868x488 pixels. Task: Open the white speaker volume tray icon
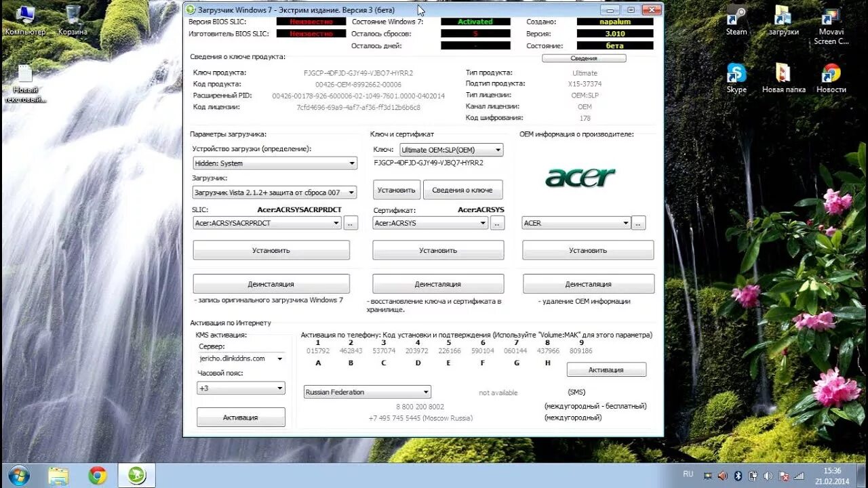point(768,476)
